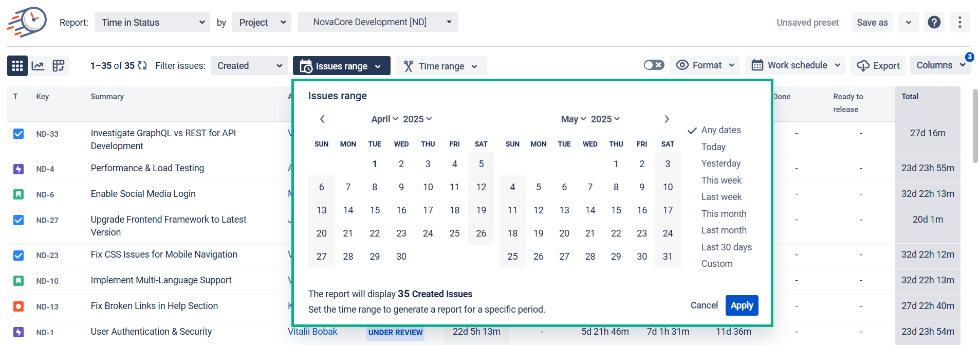Expand the Report type Time in Status dropdown
Image resolution: width=980 pixels, height=345 pixels.
[x=152, y=23]
